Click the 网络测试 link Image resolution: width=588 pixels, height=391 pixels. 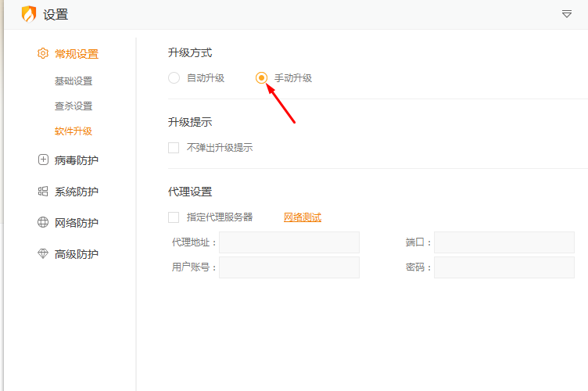tap(303, 217)
